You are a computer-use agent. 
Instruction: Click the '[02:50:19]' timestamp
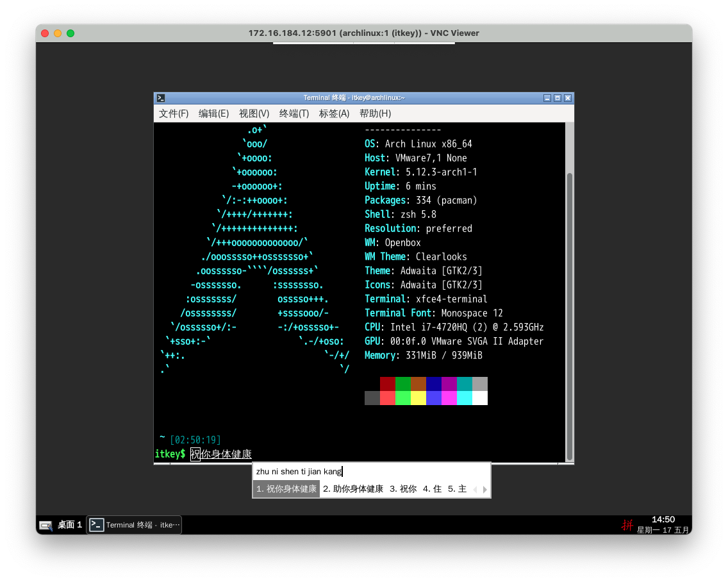point(195,440)
